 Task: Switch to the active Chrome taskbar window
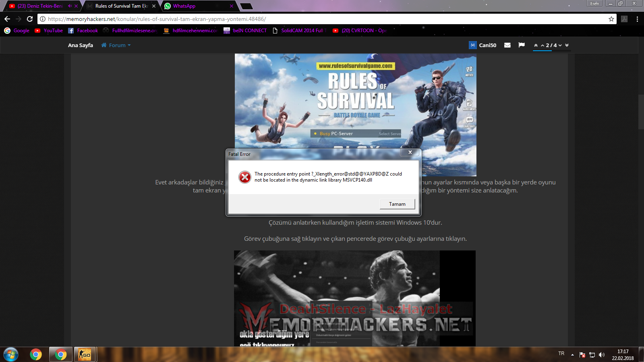[61, 354]
